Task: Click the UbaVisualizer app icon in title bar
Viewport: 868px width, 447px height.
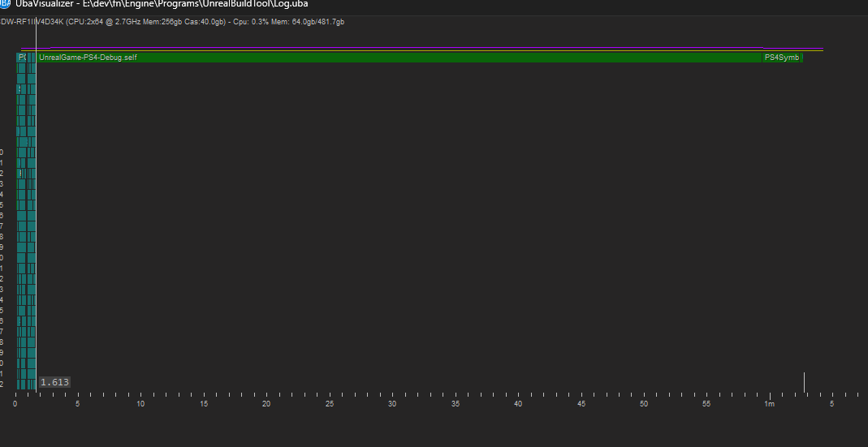Action: 4,4
